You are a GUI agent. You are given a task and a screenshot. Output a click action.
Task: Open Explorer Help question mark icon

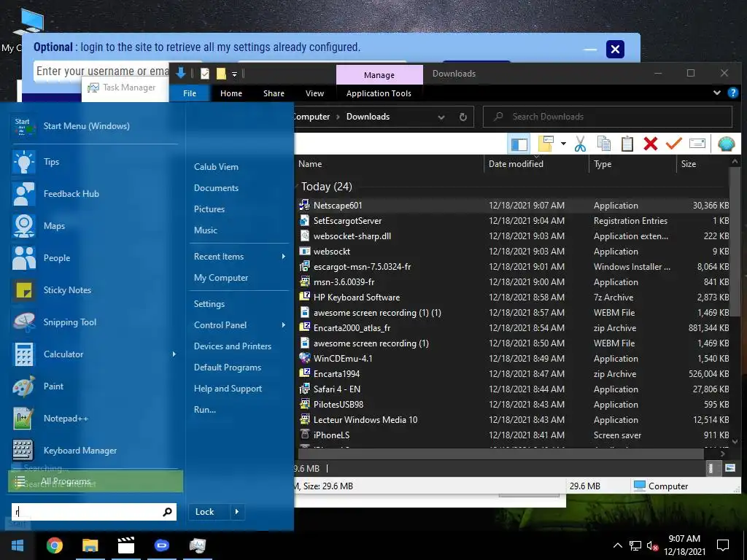tap(732, 93)
